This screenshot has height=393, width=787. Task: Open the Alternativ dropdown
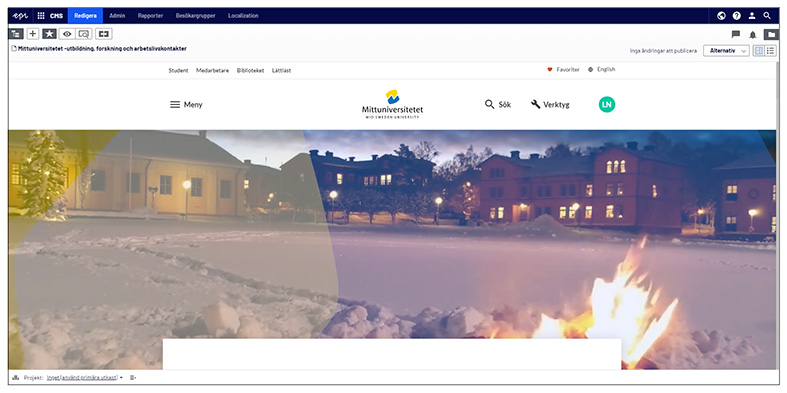click(x=726, y=51)
